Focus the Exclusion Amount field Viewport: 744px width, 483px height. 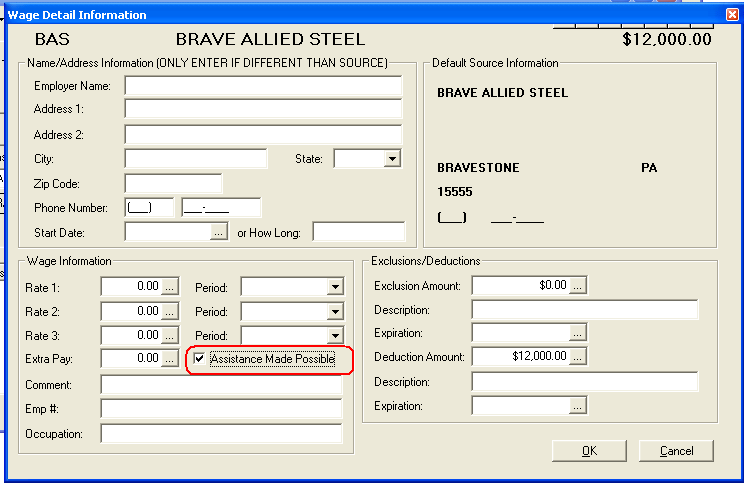521,286
